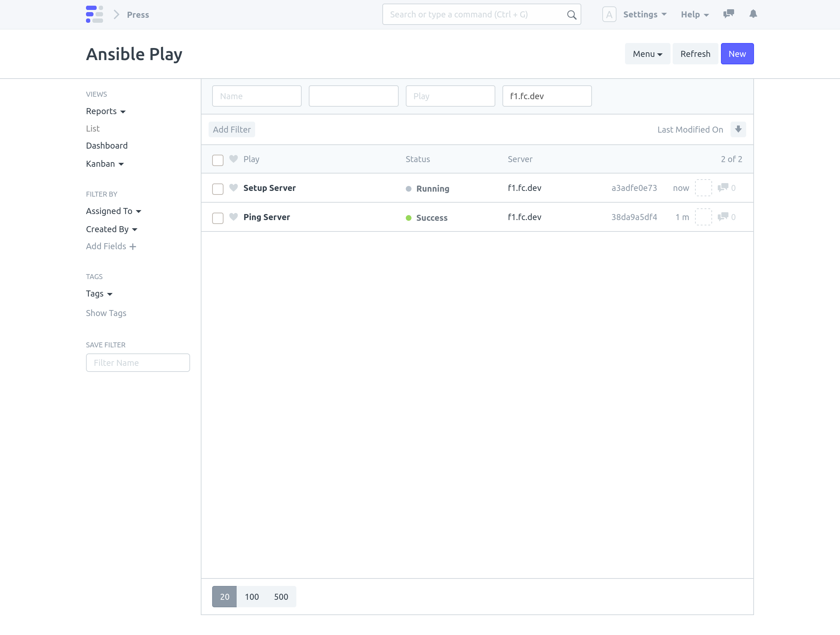Viewport: 840px width, 635px height.
Task: Click the Press breadcrumb
Action: coord(138,15)
